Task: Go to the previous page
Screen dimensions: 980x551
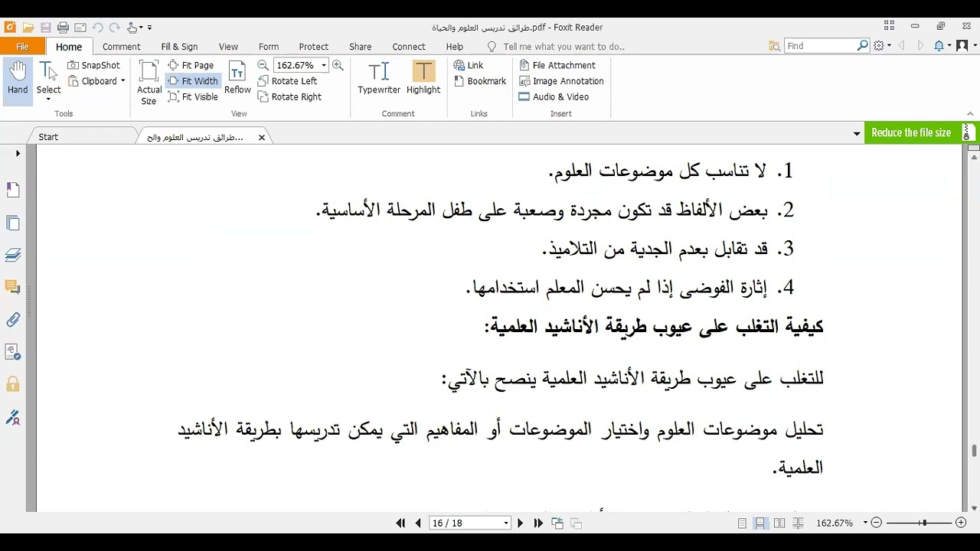Action: click(x=418, y=523)
